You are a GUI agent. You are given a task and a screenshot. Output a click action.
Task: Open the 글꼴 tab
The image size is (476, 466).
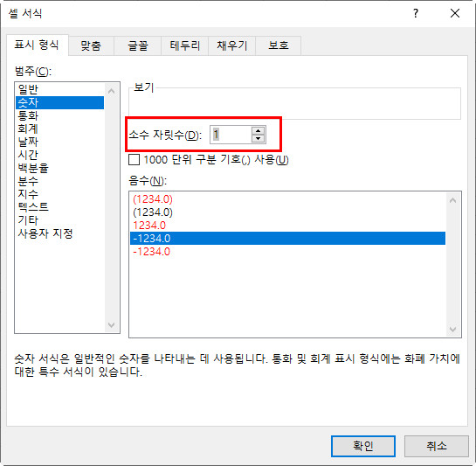[138, 45]
